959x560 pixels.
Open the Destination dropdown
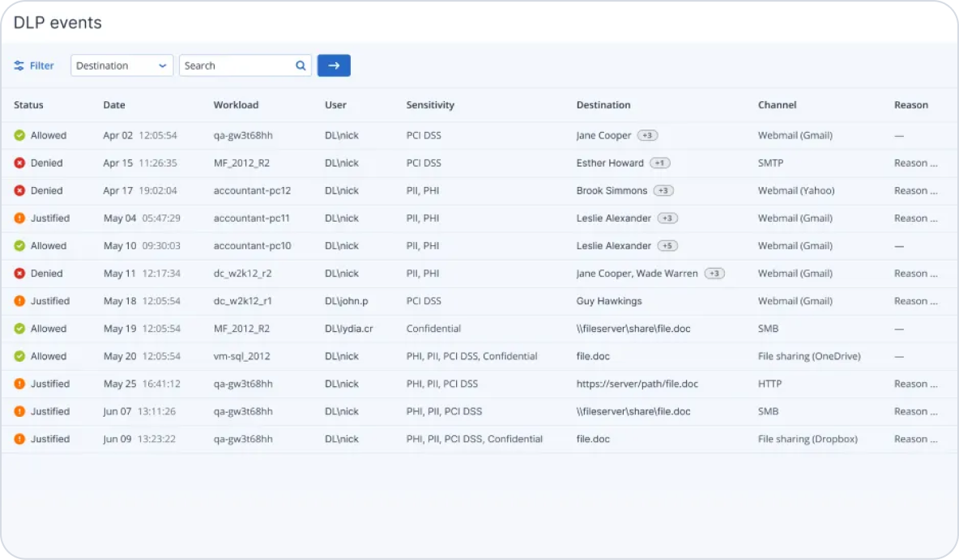point(122,66)
